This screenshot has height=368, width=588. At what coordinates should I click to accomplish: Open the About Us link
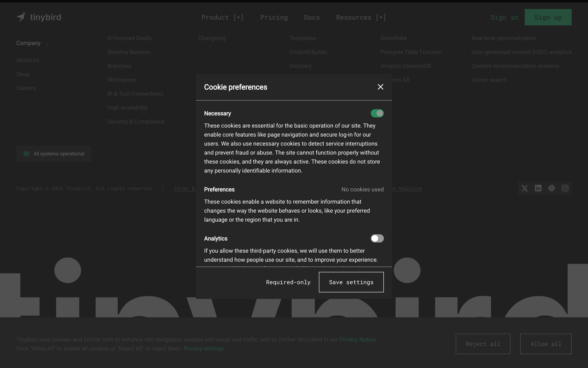coord(28,60)
